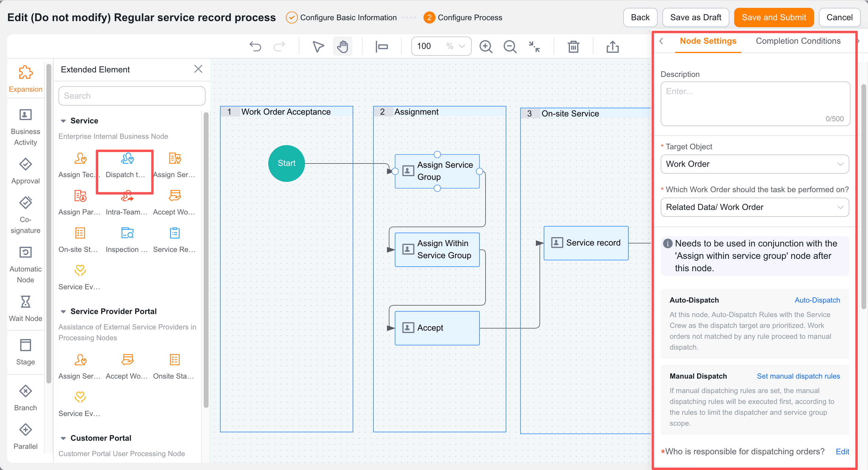This screenshot has width=868, height=470.
Task: Select Accept Wo... under Service section
Action: tap(174, 203)
